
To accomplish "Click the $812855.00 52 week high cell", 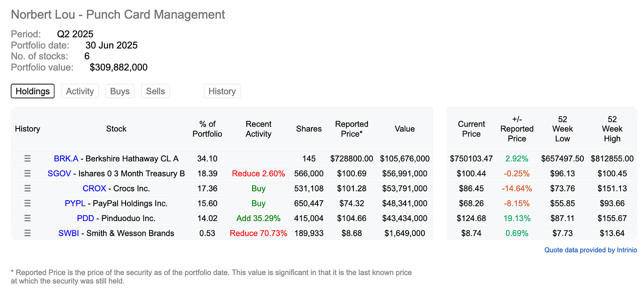I will (x=612, y=159).
